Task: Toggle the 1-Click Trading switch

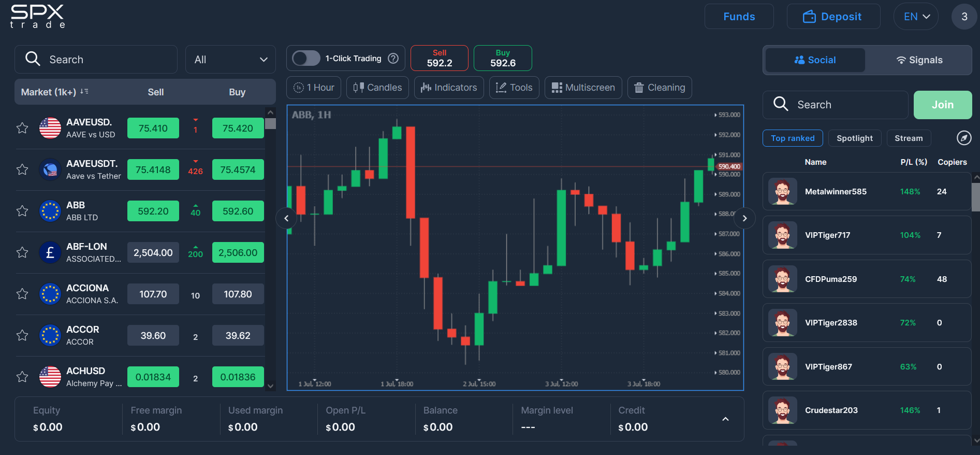Action: (x=306, y=58)
